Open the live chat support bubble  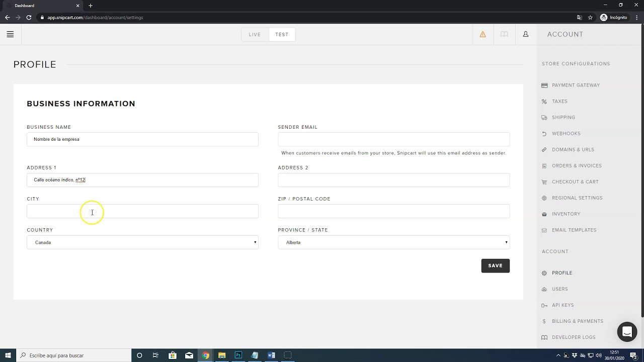point(627,332)
